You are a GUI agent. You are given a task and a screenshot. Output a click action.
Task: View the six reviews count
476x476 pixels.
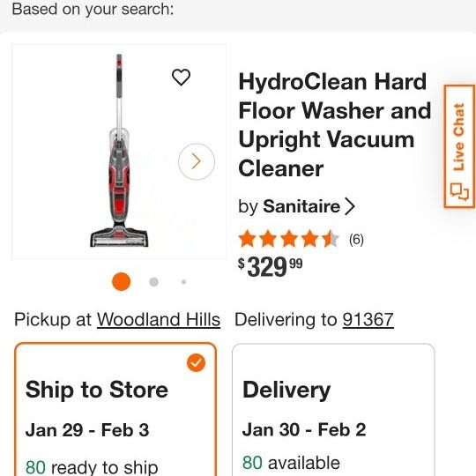[x=356, y=240]
